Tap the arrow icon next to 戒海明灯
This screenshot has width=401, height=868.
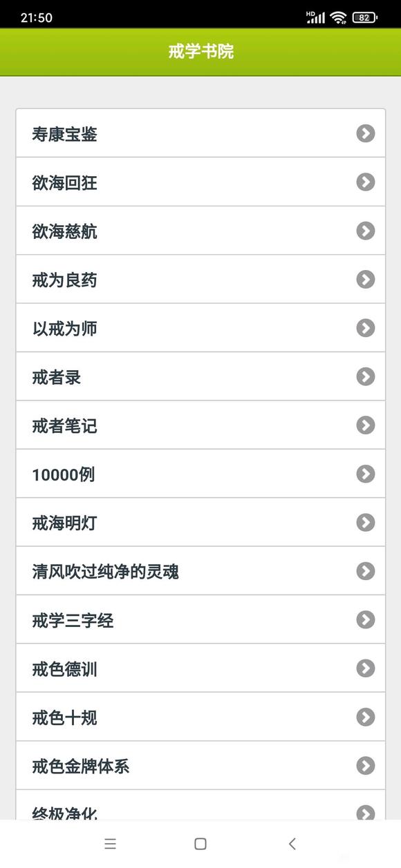coord(365,523)
